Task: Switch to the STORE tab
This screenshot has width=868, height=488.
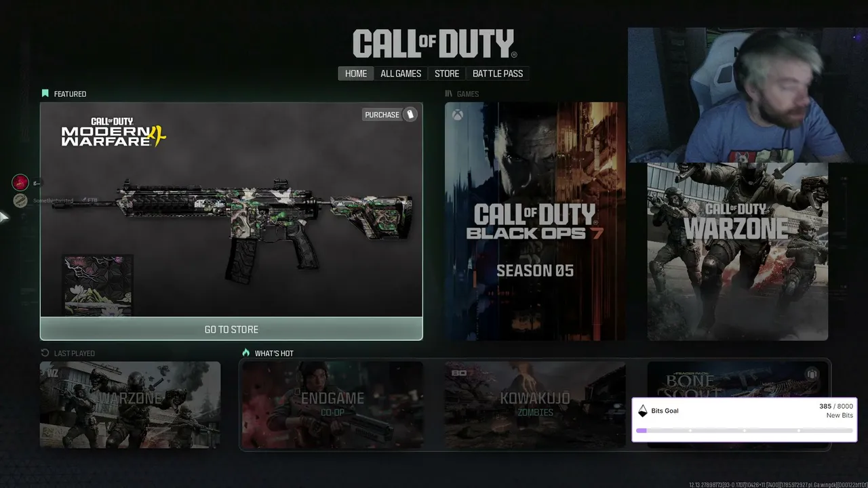Action: 447,73
